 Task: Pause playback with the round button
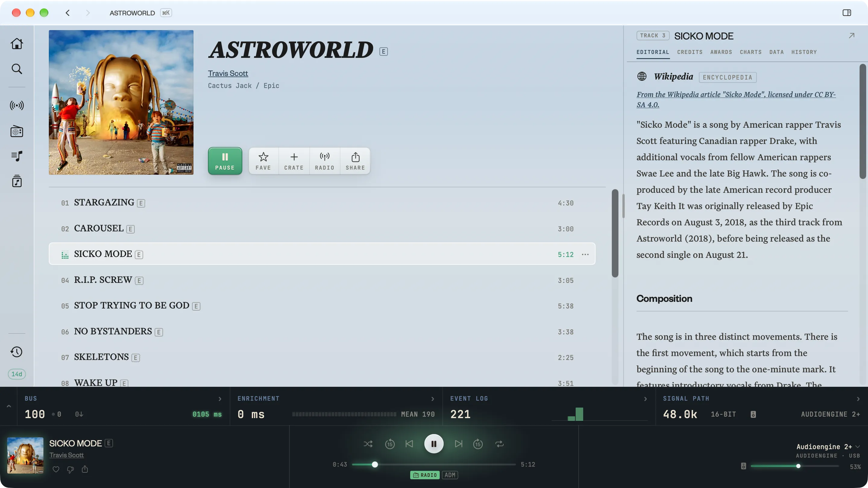434,444
